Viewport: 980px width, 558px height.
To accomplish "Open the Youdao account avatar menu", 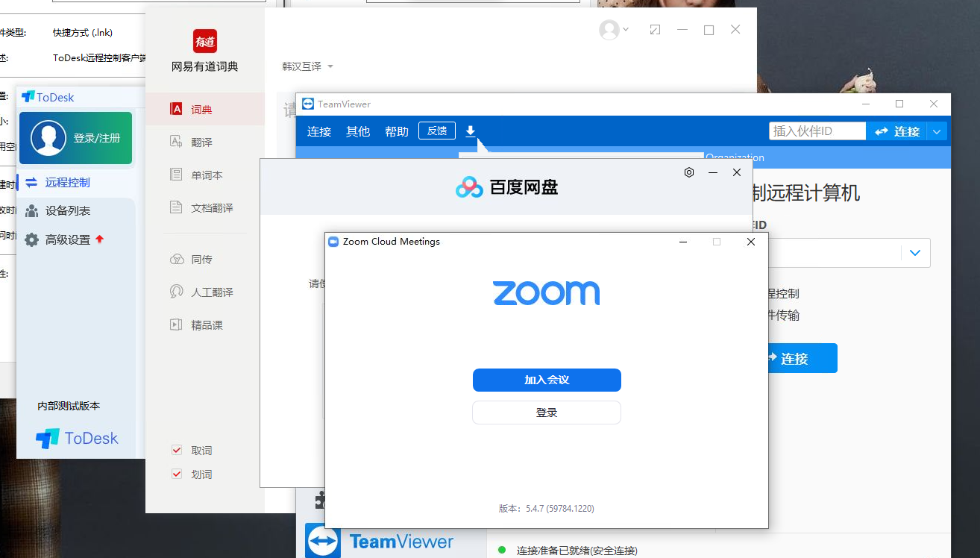I will pyautogui.click(x=614, y=30).
